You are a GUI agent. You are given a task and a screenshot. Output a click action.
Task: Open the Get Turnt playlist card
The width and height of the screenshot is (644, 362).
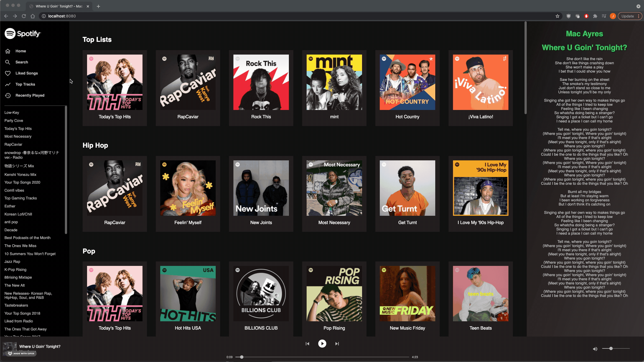click(x=408, y=194)
